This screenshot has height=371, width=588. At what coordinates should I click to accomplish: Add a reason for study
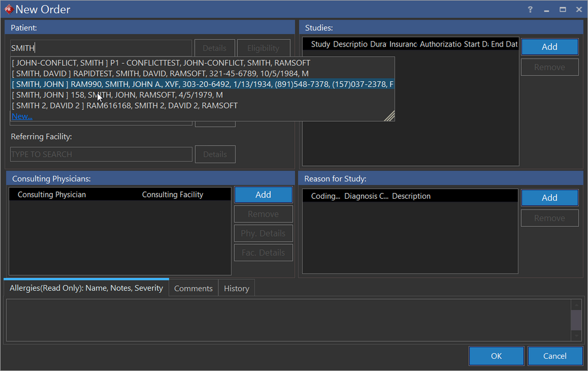pyautogui.click(x=549, y=198)
